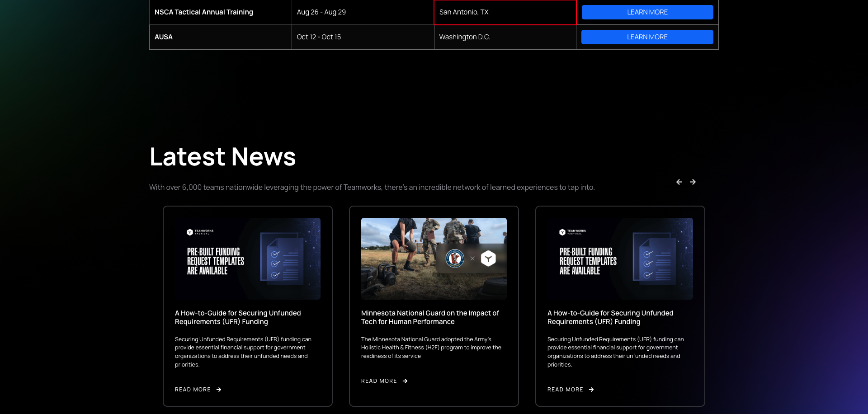Click LEARN MORE for NSCA Tactical Annual Training
Screen dimensions: 868x414
point(647,12)
